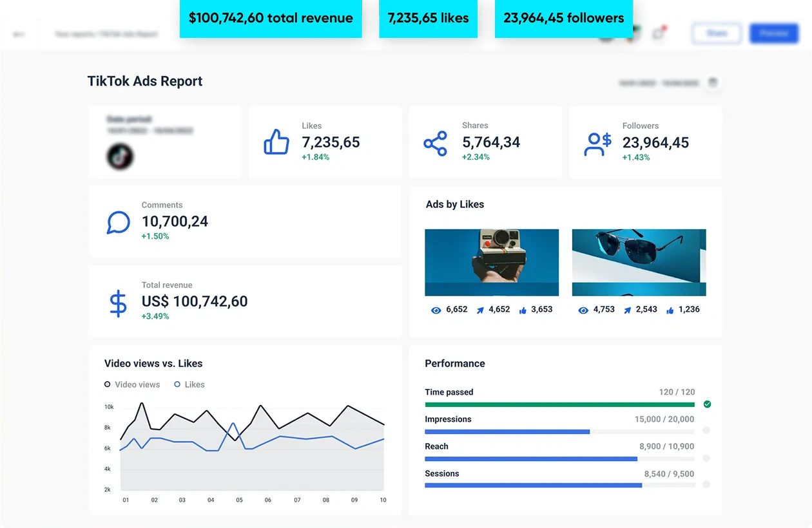Image resolution: width=812 pixels, height=528 pixels.
Task: Toggle the Likes series in chart legend
Action: [189, 384]
